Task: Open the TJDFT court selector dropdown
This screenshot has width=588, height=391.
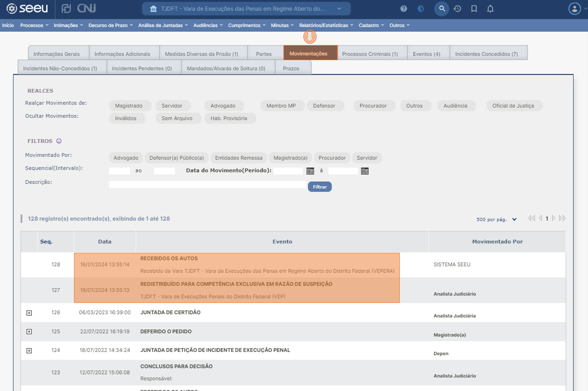Action: coord(246,9)
